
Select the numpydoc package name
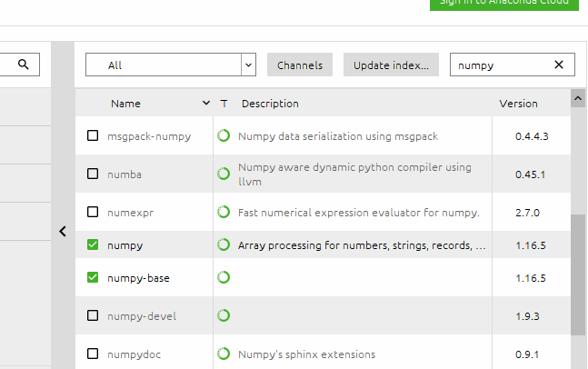(x=134, y=354)
